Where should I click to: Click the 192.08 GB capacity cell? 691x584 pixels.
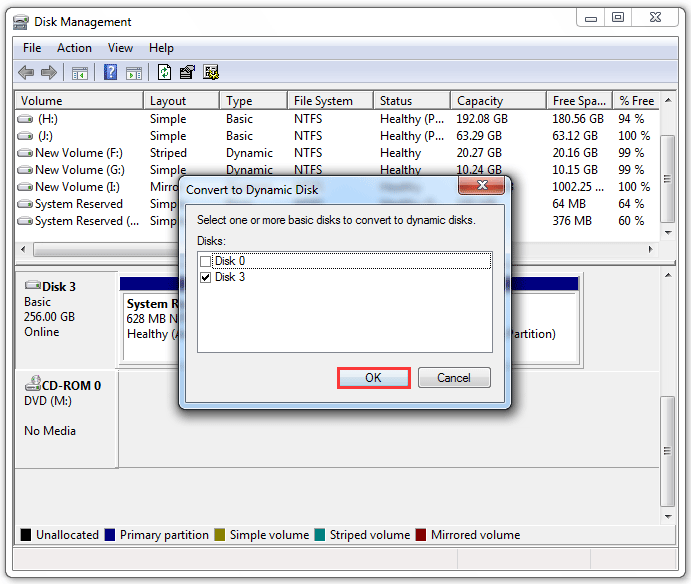tap(482, 119)
